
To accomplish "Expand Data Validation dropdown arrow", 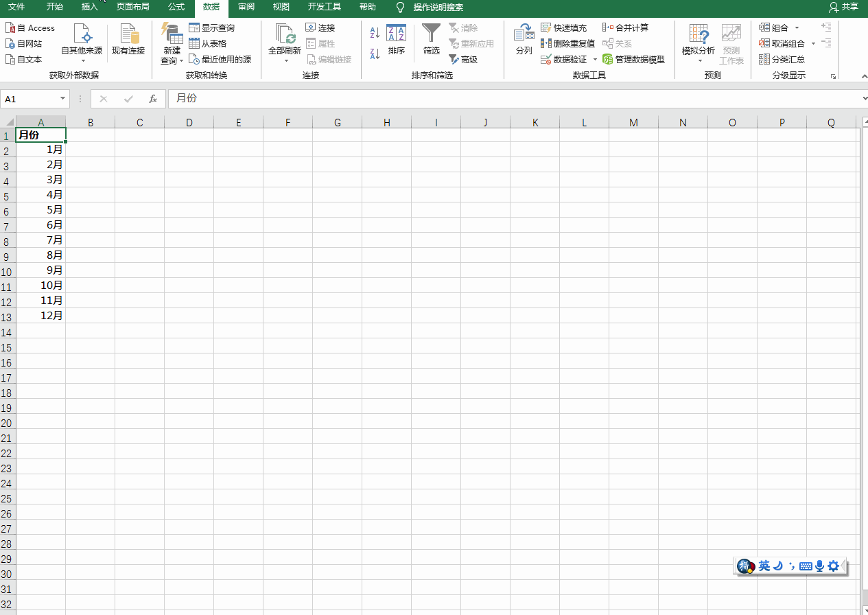I will coord(595,60).
